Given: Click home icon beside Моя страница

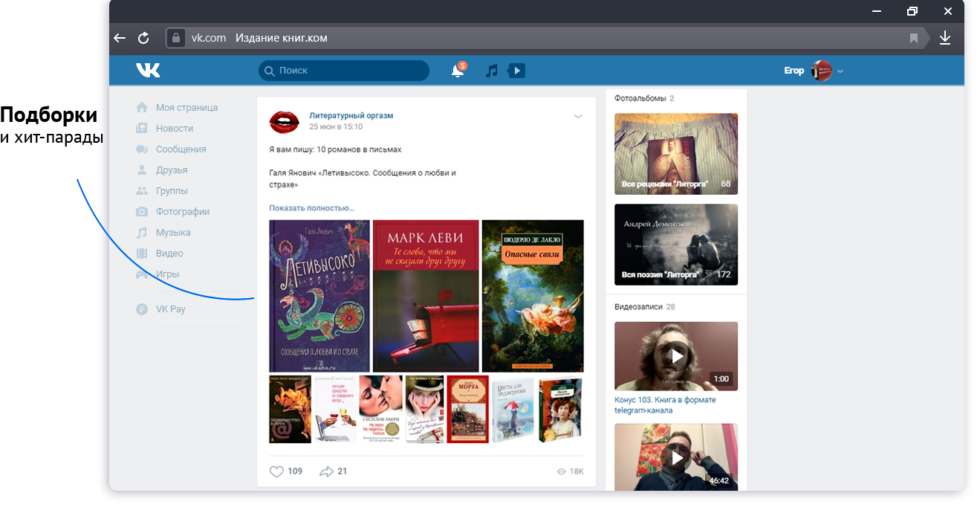Looking at the screenshot, I should [x=142, y=108].
